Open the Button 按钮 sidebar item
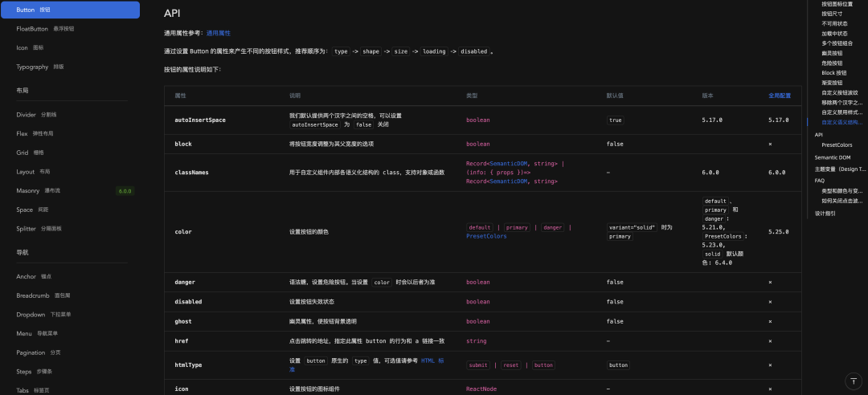 (70, 10)
